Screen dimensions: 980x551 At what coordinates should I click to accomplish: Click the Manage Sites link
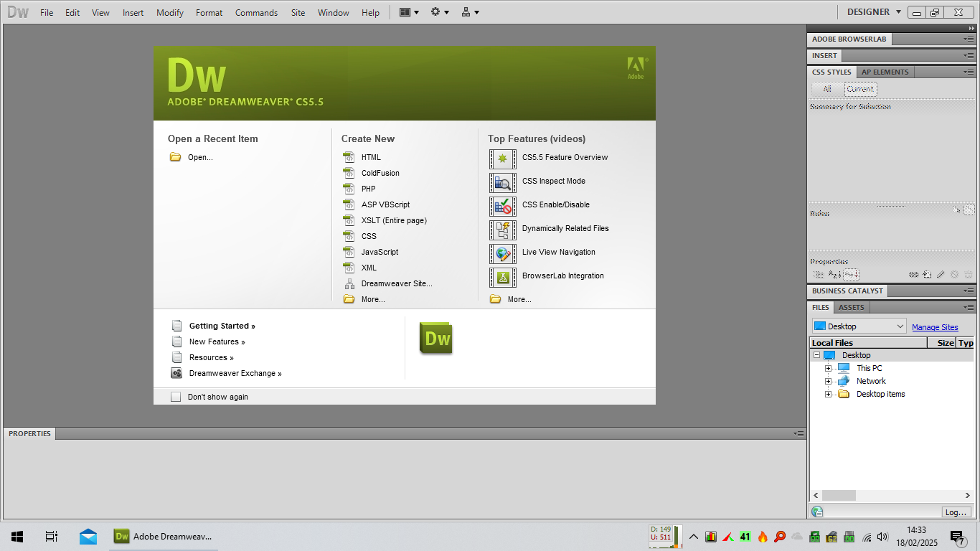tap(935, 327)
